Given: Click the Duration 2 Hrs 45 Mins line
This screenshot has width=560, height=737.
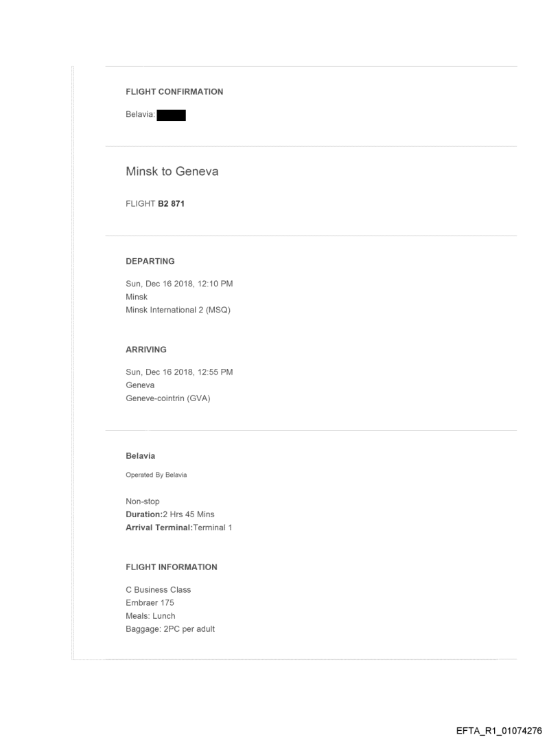Looking at the screenshot, I should 174,514.
